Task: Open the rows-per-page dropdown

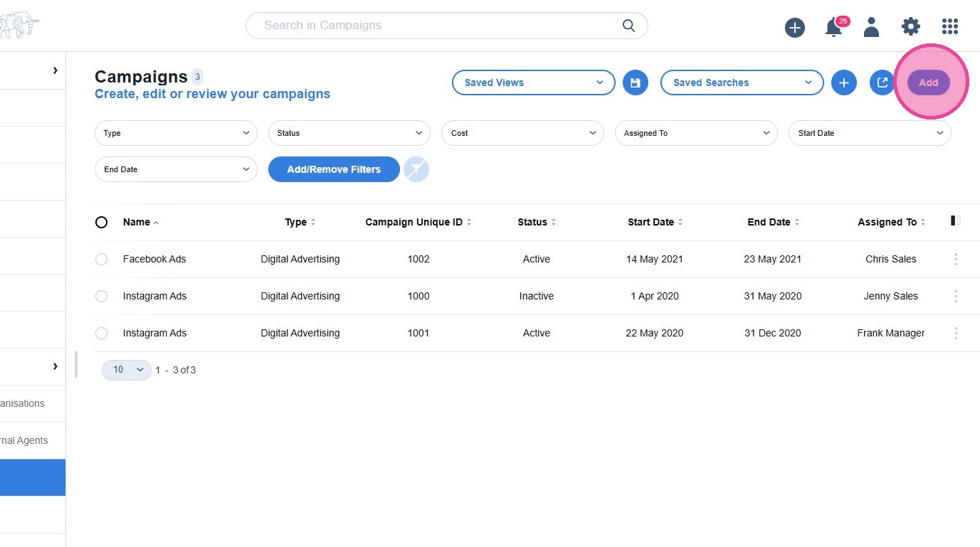Action: point(126,370)
